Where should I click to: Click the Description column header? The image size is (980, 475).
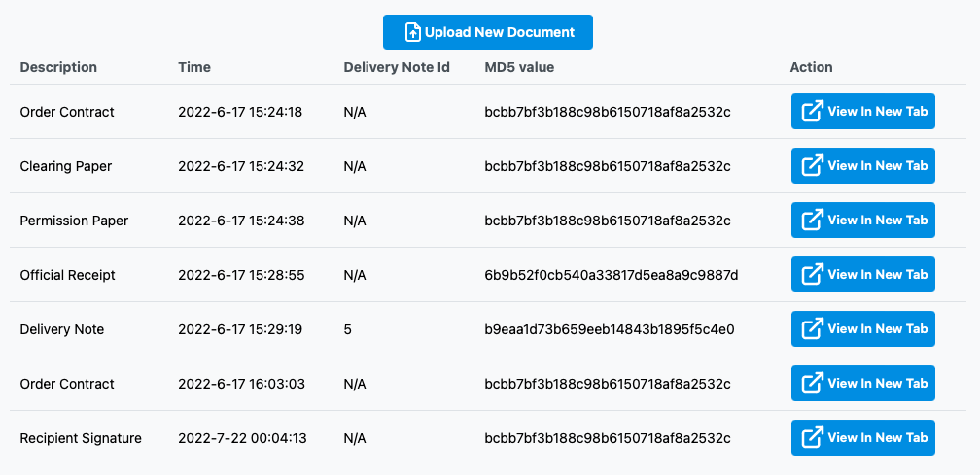[58, 67]
